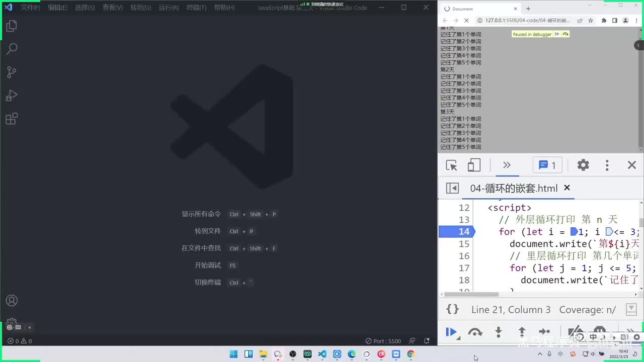The image size is (644, 362).
Task: Open a new Chrome tab
Action: tap(528, 9)
